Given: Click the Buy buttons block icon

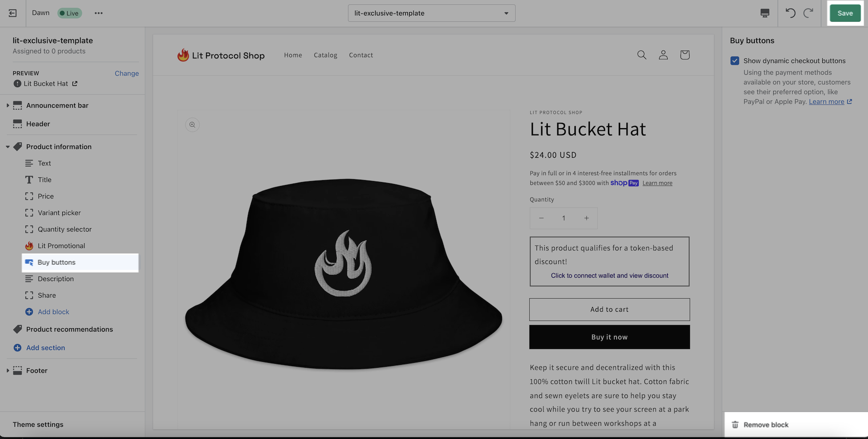Looking at the screenshot, I should pyautogui.click(x=29, y=262).
